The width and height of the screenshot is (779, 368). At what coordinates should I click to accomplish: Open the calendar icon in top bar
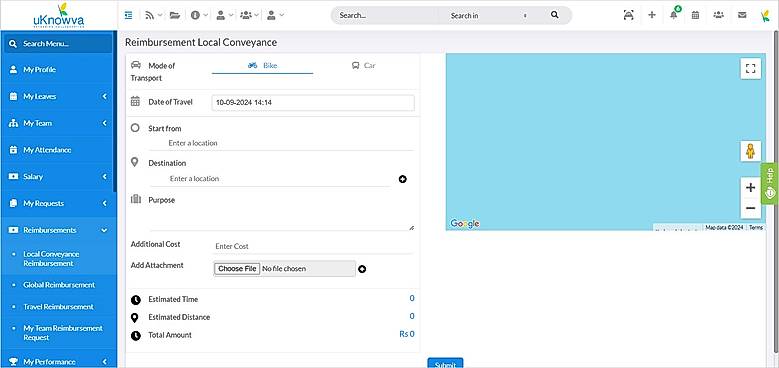tap(696, 15)
